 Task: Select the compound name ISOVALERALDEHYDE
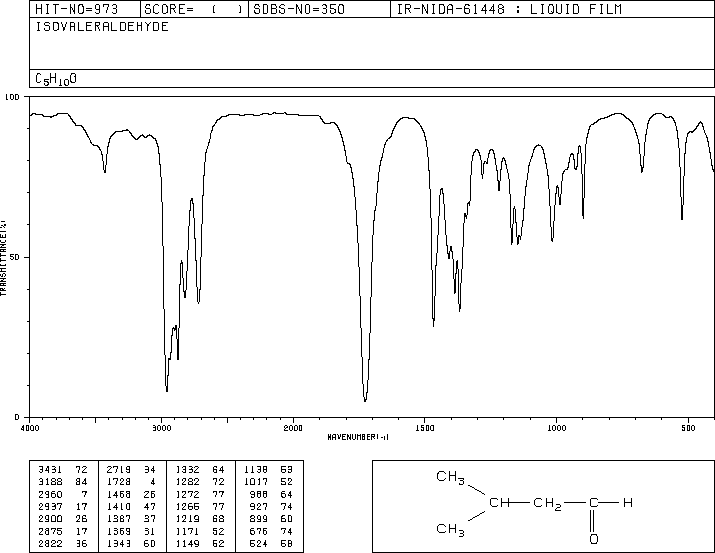pyautogui.click(x=102, y=27)
